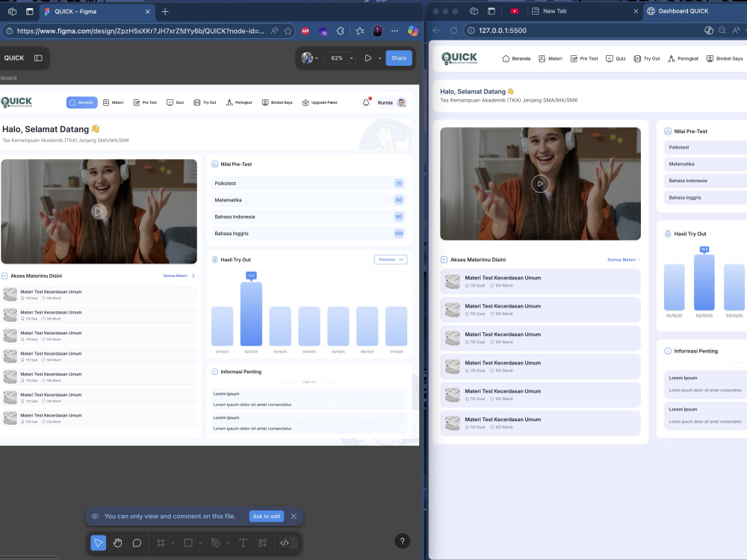Click the video play button in Figma design

click(x=99, y=211)
